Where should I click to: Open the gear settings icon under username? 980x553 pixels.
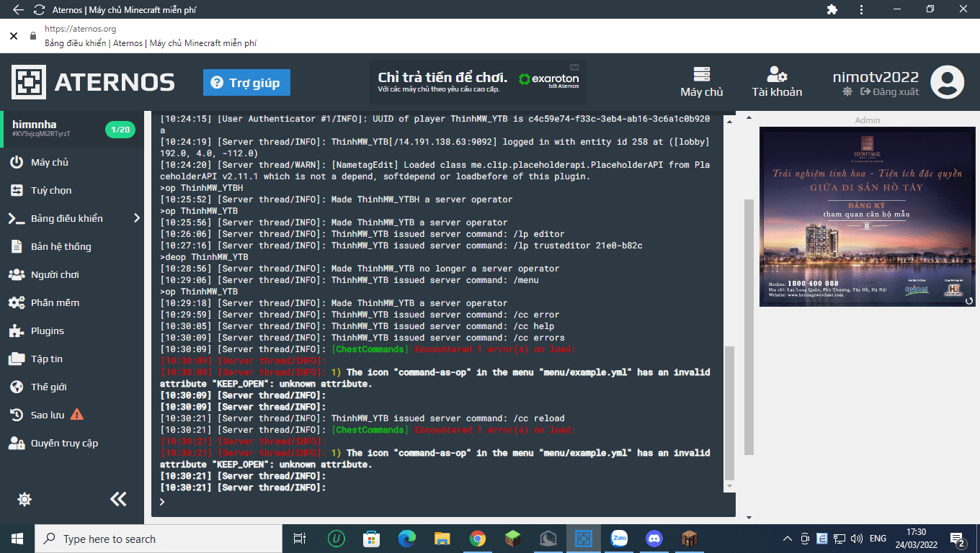click(847, 92)
